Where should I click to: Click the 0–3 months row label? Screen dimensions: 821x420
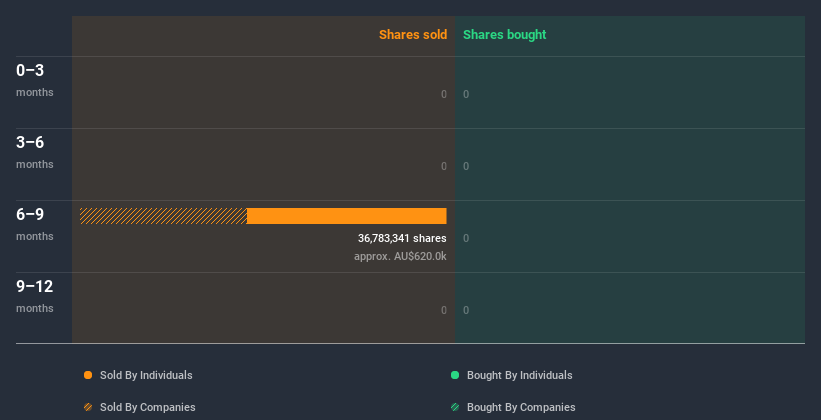point(35,80)
